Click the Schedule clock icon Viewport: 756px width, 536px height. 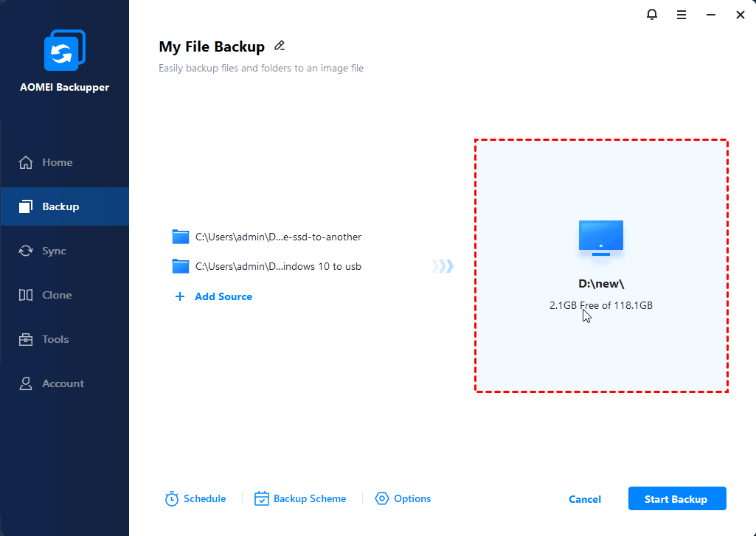[172, 499]
